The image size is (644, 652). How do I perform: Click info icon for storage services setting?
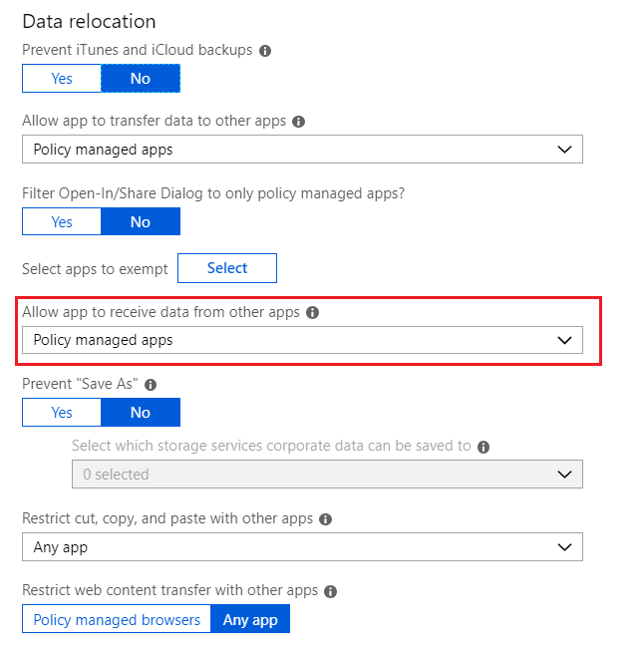click(484, 447)
